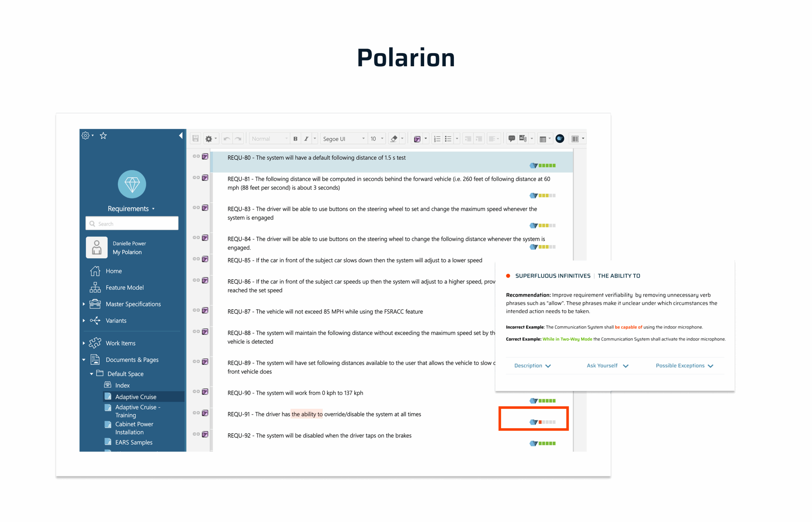Screen dimensions: 812x522
Task: Collapse the Default Space folder
Action: [91, 374]
